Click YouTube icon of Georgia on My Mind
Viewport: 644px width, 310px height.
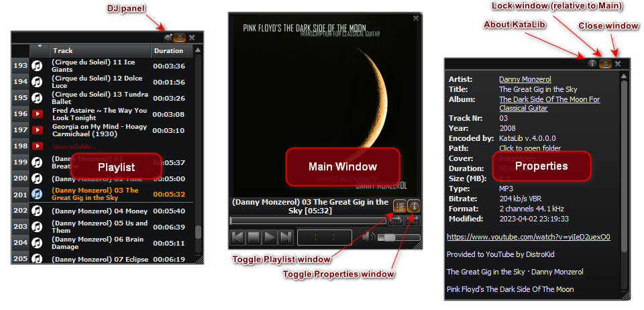(38, 130)
